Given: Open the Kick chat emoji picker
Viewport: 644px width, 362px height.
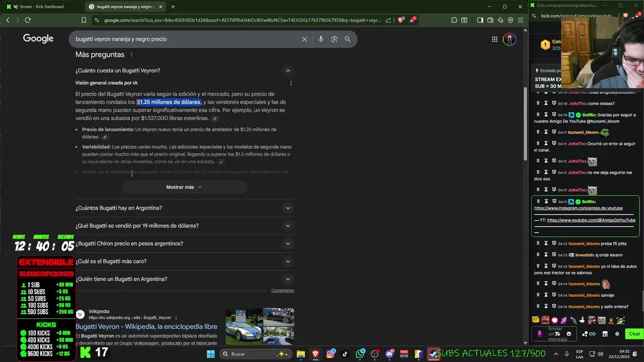Looking at the screenshot, I should pyautogui.click(x=569, y=334).
